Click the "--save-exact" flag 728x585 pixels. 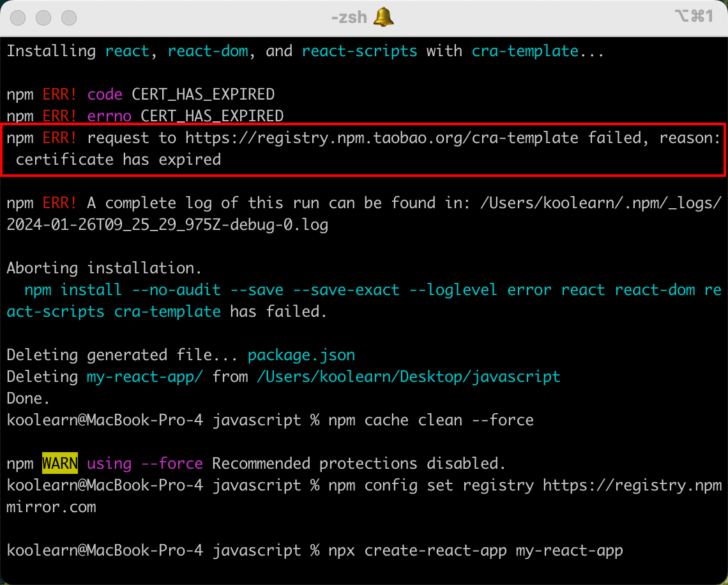point(346,290)
